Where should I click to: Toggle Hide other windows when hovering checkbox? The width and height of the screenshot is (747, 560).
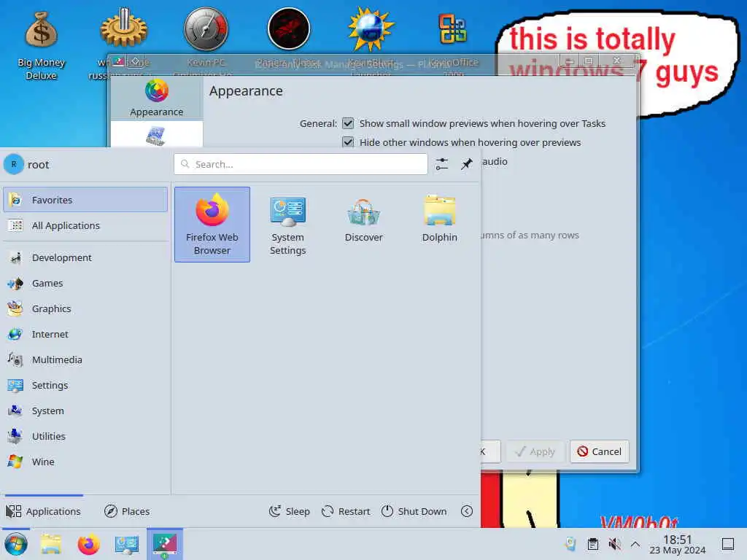(348, 142)
